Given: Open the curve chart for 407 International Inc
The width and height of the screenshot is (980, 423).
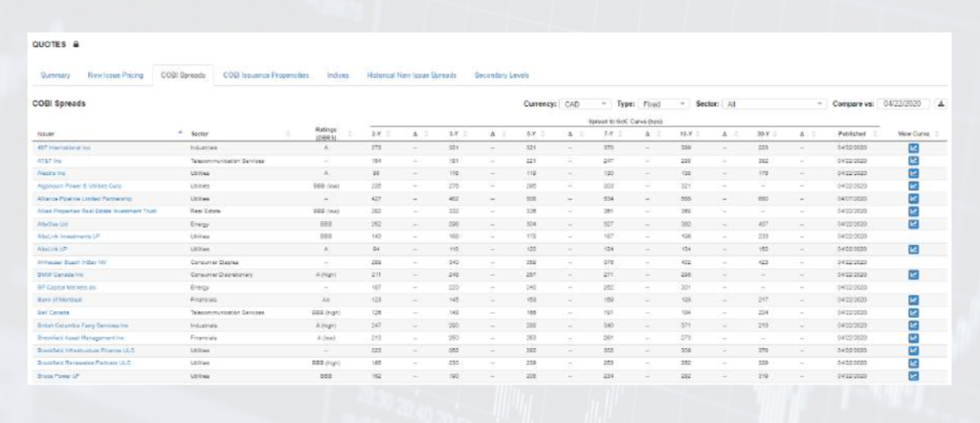Looking at the screenshot, I should click(913, 148).
